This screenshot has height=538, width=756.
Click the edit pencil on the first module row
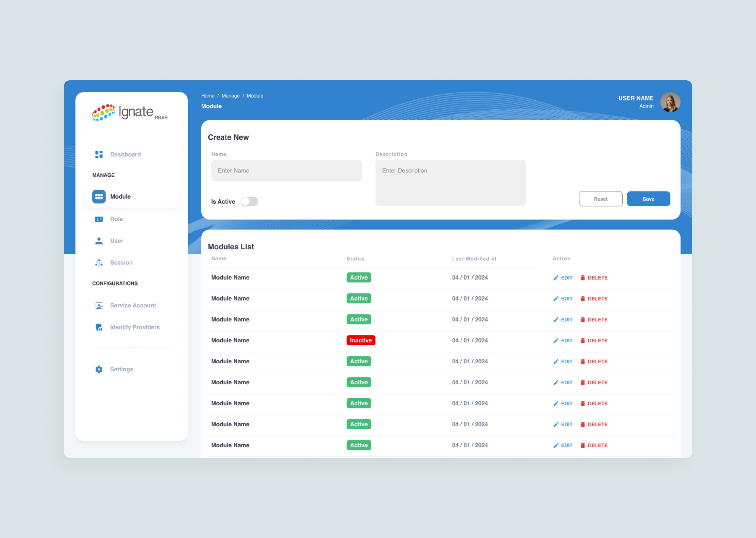556,278
